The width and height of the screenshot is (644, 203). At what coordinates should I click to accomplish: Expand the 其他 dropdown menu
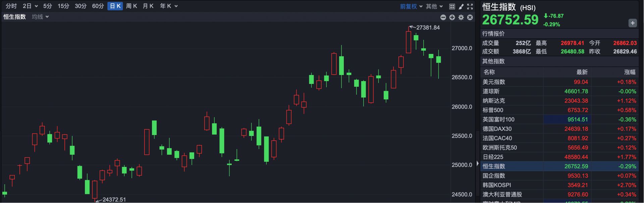(x=434, y=6)
